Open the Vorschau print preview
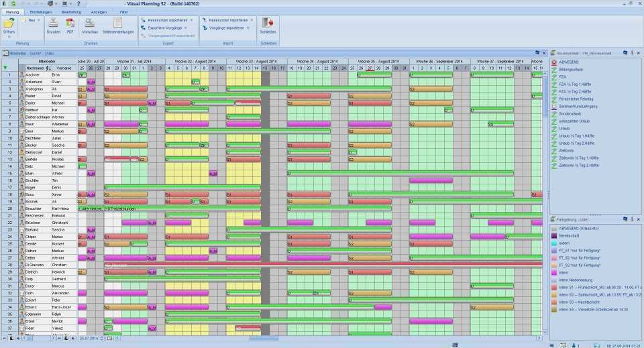Screen dimensions: 644x348 pos(90,23)
